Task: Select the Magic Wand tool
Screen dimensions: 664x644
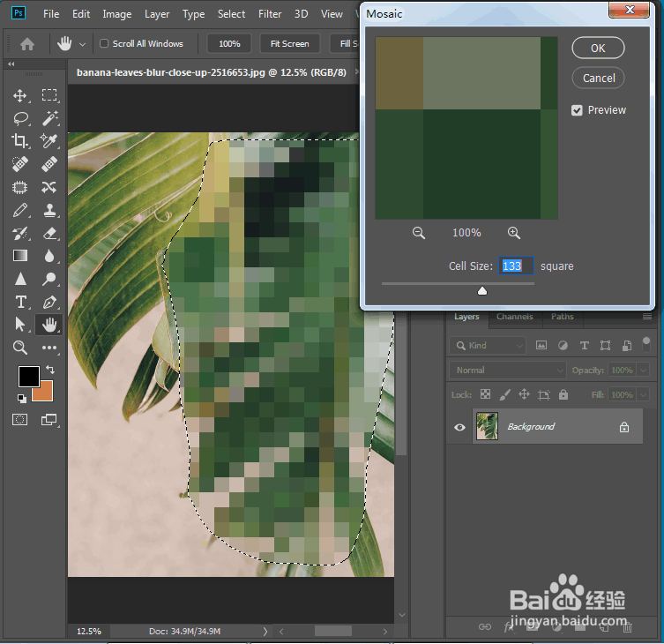Action: pos(49,118)
